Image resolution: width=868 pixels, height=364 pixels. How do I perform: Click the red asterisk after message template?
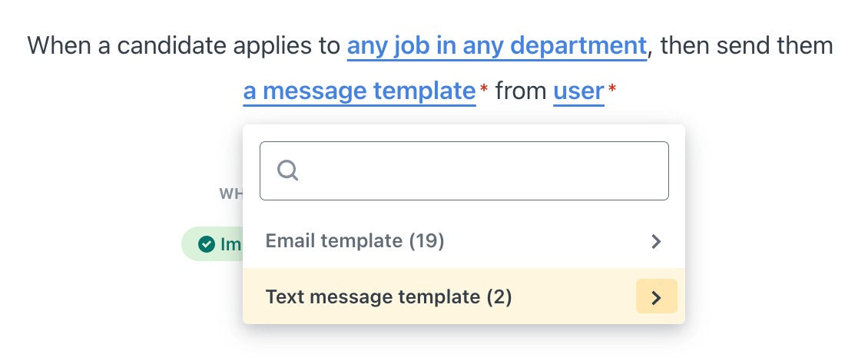[484, 88]
